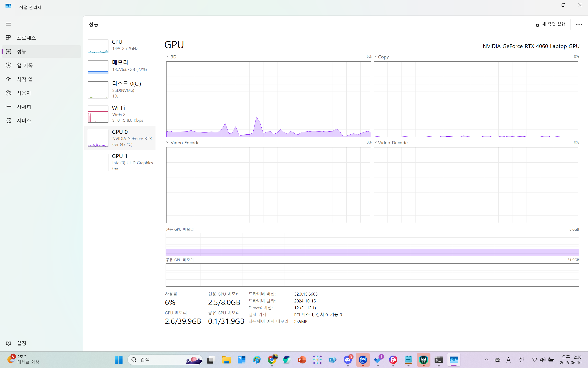This screenshot has width=588, height=368.
Task: Open Task View from taskbar
Action: pos(211,360)
